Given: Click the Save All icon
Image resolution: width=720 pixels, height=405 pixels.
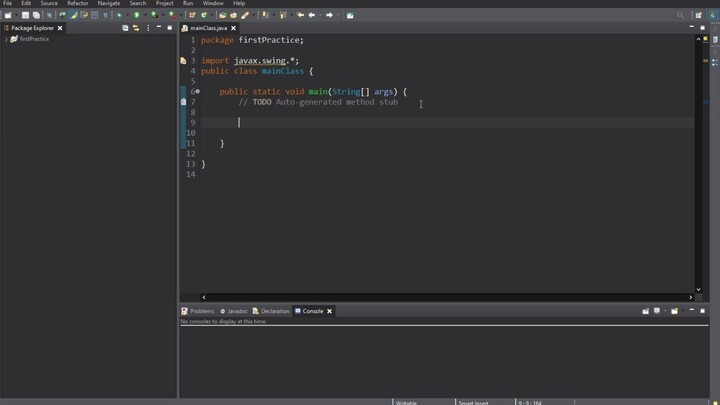Looking at the screenshot, I should pyautogui.click(x=36, y=15).
